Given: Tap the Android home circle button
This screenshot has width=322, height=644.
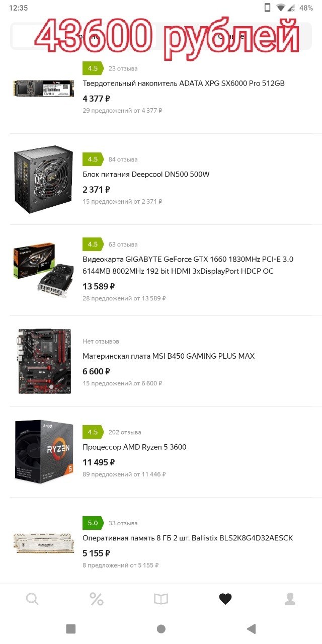Looking at the screenshot, I should pos(161,628).
